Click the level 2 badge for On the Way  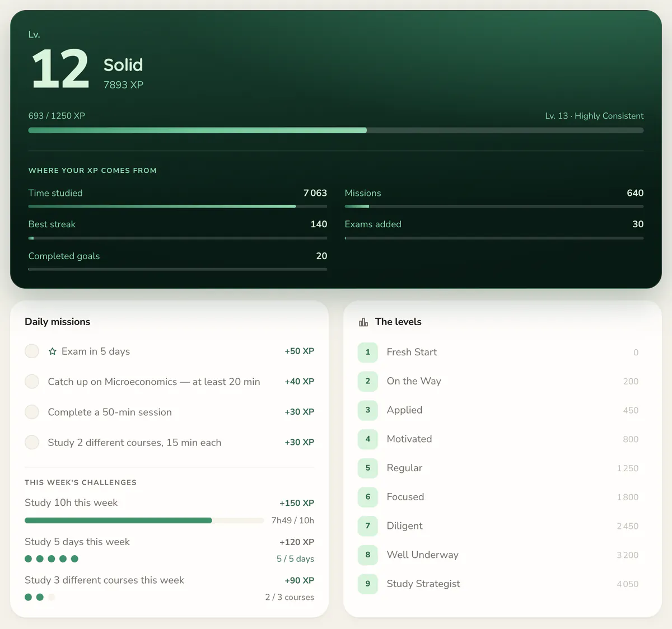coord(368,381)
